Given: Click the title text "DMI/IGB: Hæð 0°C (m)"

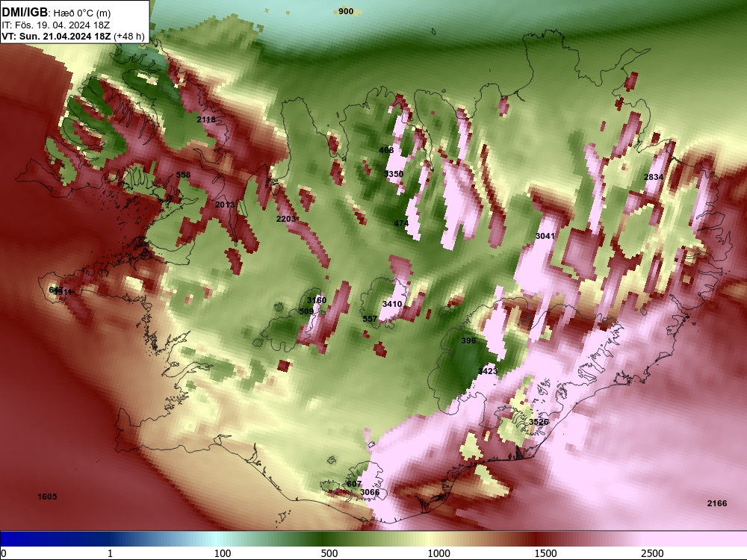Looking at the screenshot, I should [x=56, y=13].
